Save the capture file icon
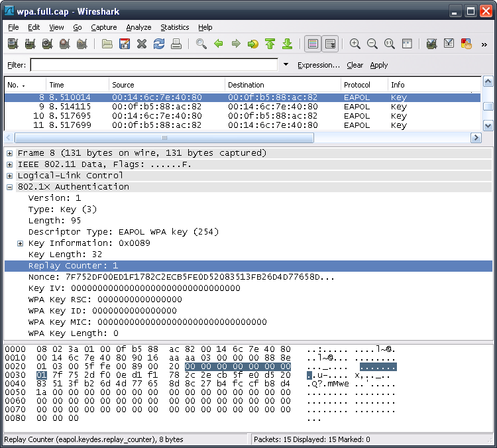The height and width of the screenshot is (448, 497). (125, 44)
